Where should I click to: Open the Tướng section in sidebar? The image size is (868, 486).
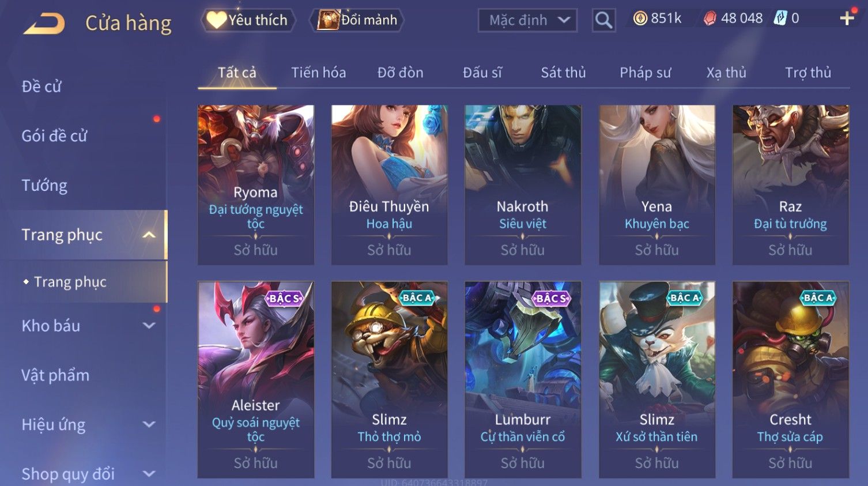(44, 186)
